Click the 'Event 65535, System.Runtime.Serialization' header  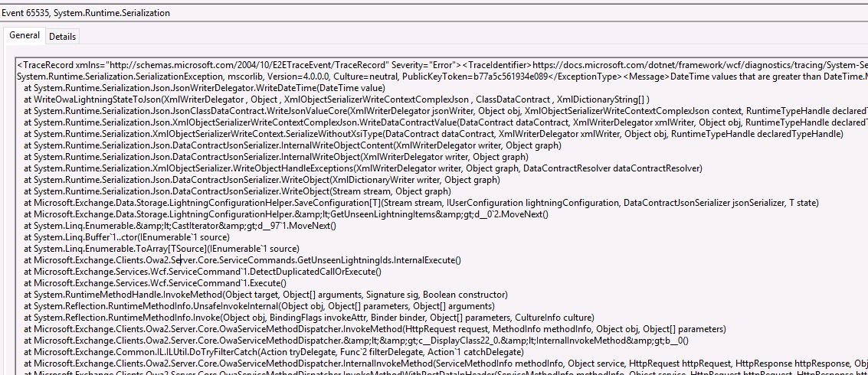click(86, 12)
